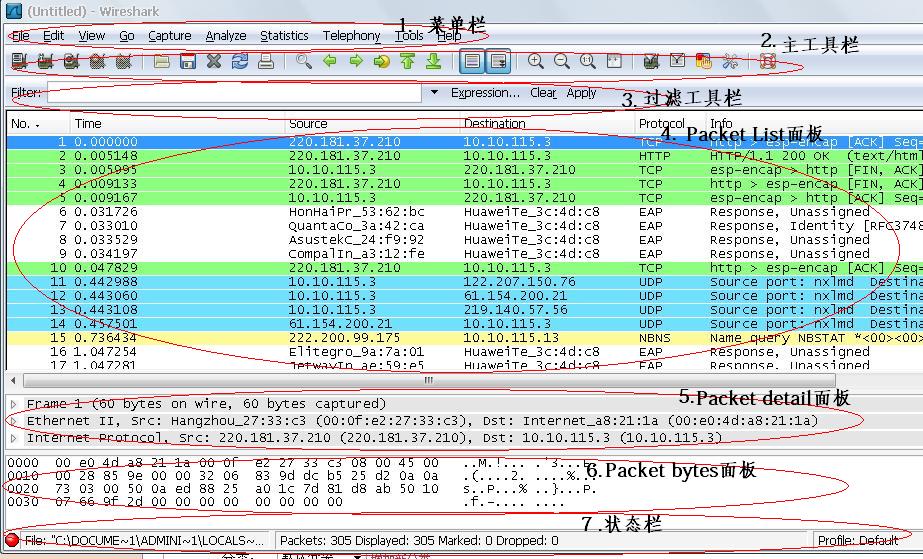Image resolution: width=923 pixels, height=559 pixels.
Task: Open the Go menu
Action: [127, 36]
